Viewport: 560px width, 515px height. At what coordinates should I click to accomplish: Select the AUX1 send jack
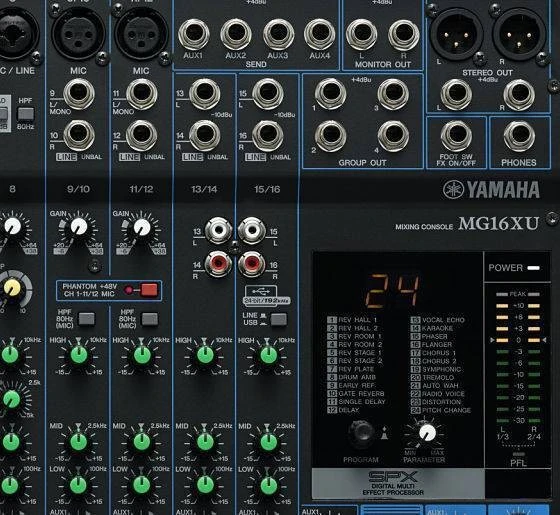click(x=193, y=35)
